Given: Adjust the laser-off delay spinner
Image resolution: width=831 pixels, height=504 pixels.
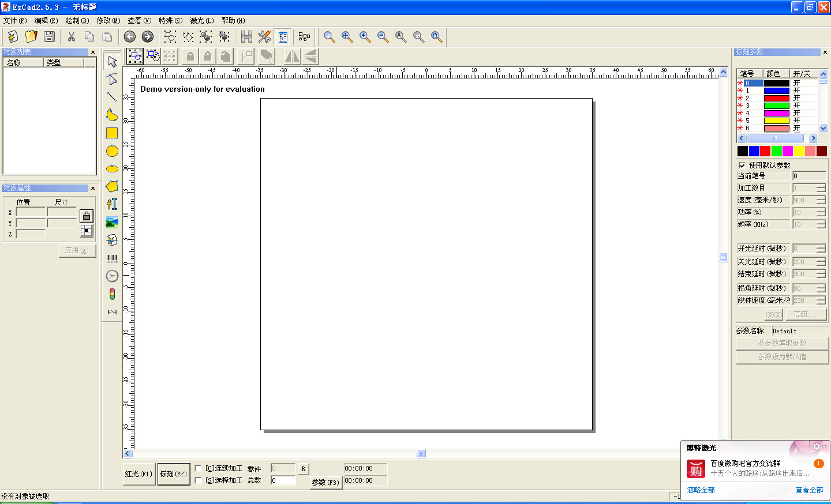Looking at the screenshot, I should click(821, 262).
